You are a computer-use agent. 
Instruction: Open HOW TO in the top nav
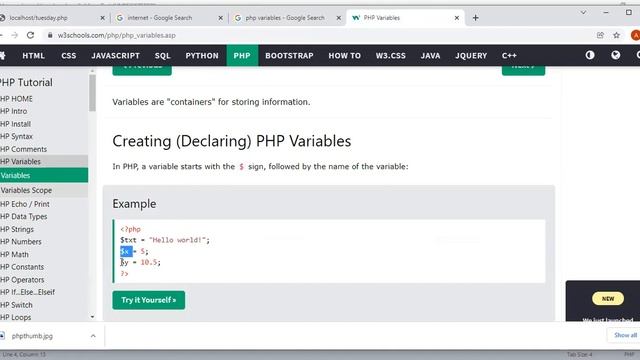click(345, 56)
